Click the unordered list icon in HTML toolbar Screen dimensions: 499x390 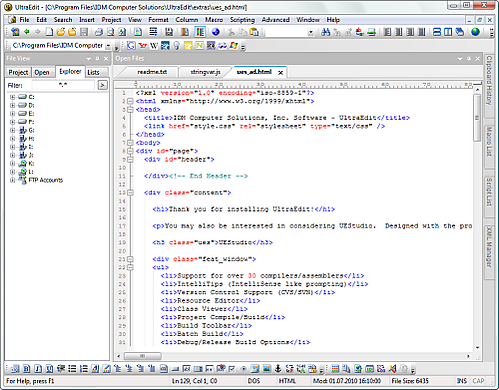(x=72, y=369)
